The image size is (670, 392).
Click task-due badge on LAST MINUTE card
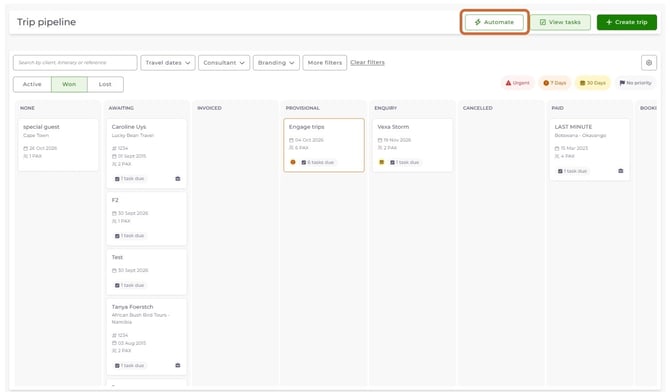[573, 171]
